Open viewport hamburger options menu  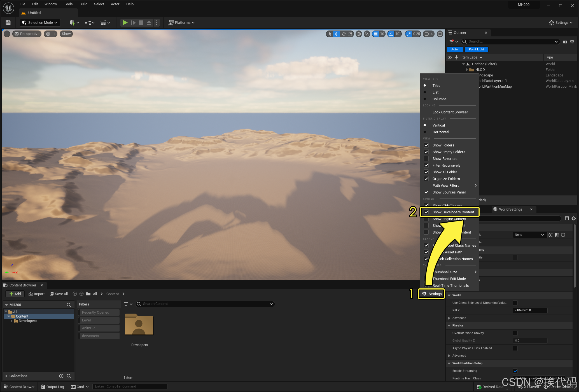(x=7, y=34)
